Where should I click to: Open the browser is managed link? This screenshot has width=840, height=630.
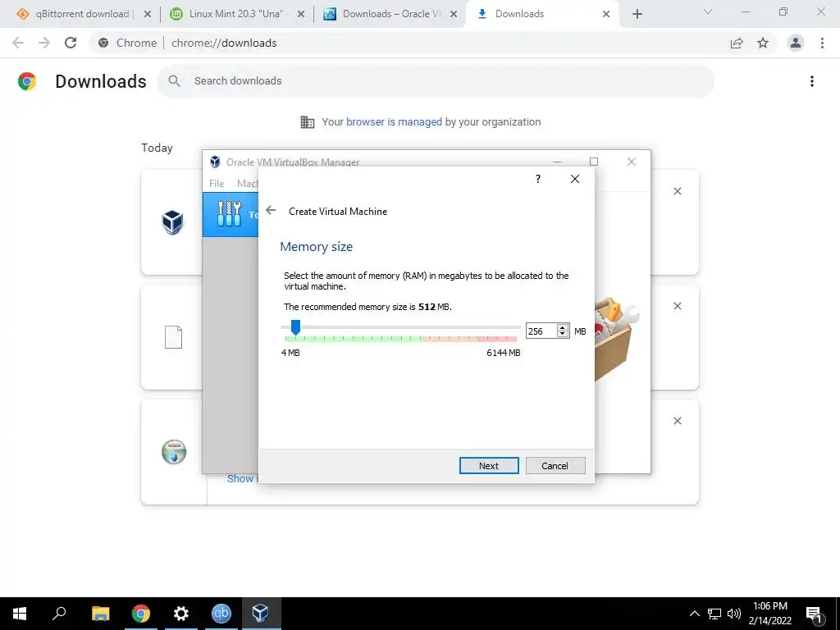394,122
